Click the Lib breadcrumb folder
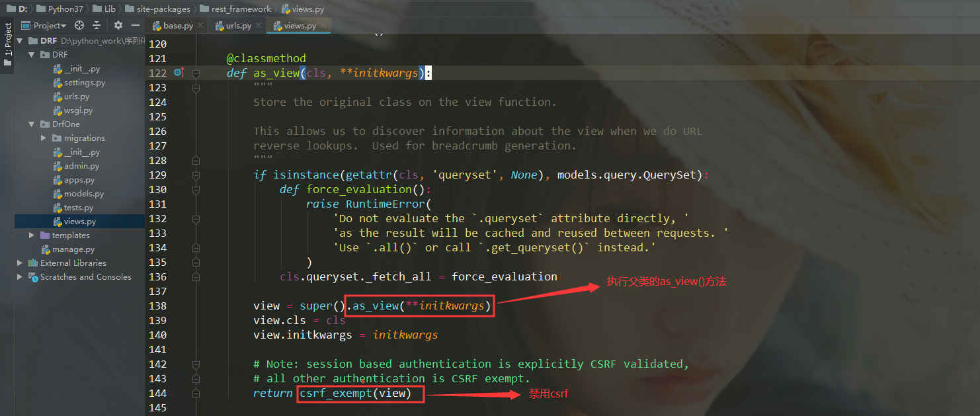This screenshot has height=416, width=980. point(104,9)
